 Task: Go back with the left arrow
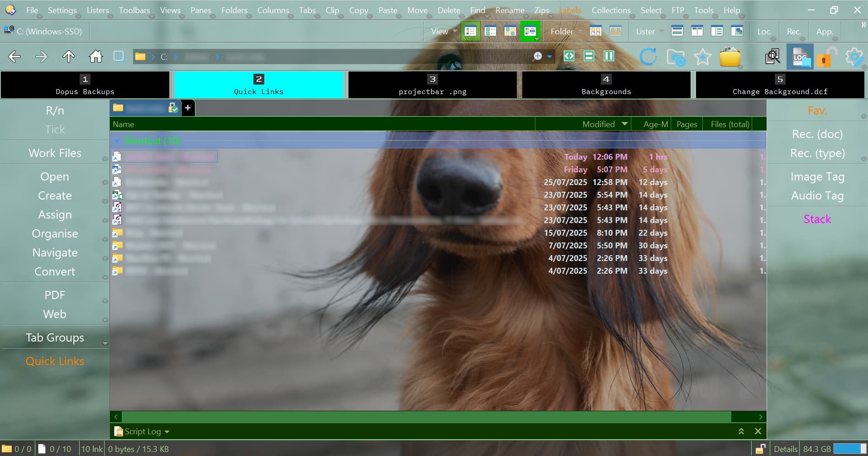pos(14,57)
